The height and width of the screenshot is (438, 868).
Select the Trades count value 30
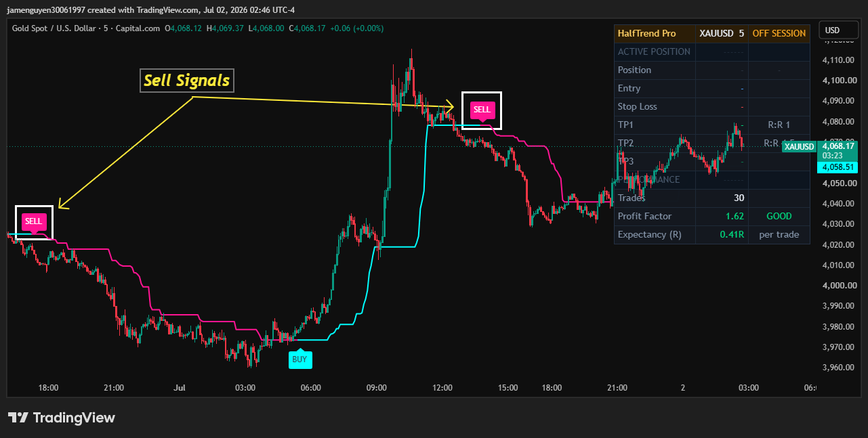(739, 198)
